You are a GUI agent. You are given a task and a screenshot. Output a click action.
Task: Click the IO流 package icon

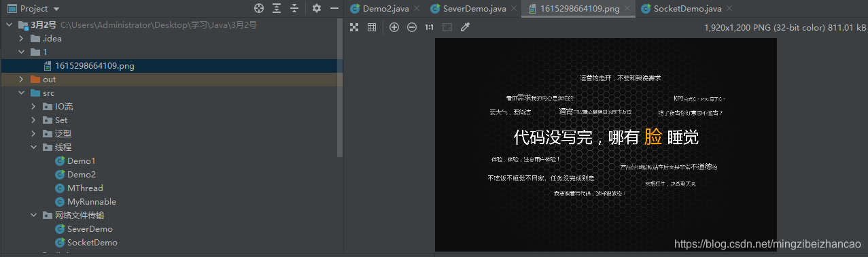pyautogui.click(x=47, y=106)
